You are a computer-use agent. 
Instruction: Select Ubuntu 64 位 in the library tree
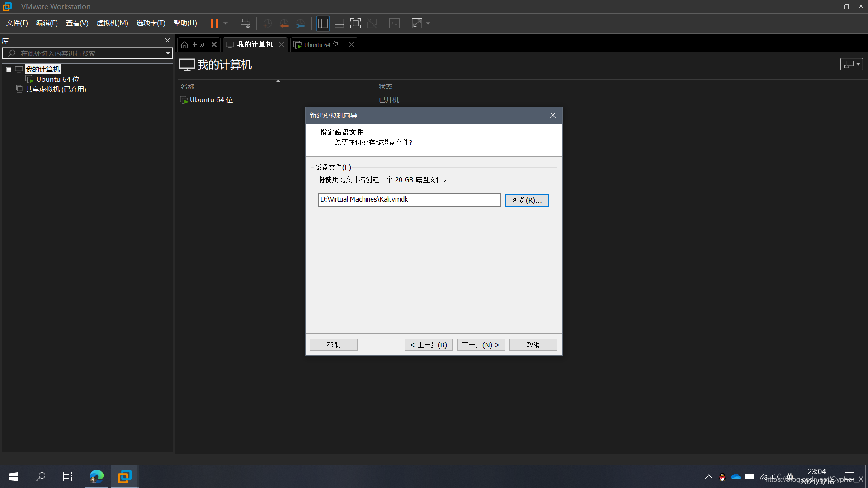[x=57, y=80]
